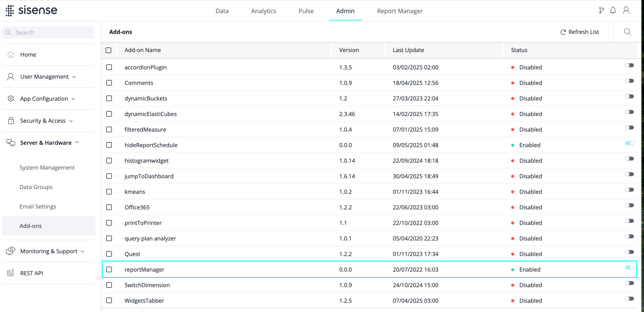The image size is (644, 312).
Task: Collapse the Server & Hardware section chevron
Action: pos(77,143)
